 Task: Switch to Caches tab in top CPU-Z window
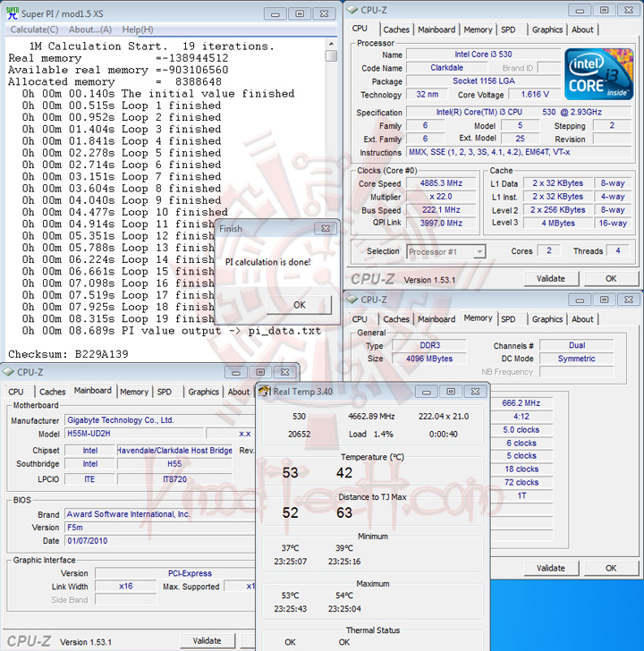(x=396, y=30)
